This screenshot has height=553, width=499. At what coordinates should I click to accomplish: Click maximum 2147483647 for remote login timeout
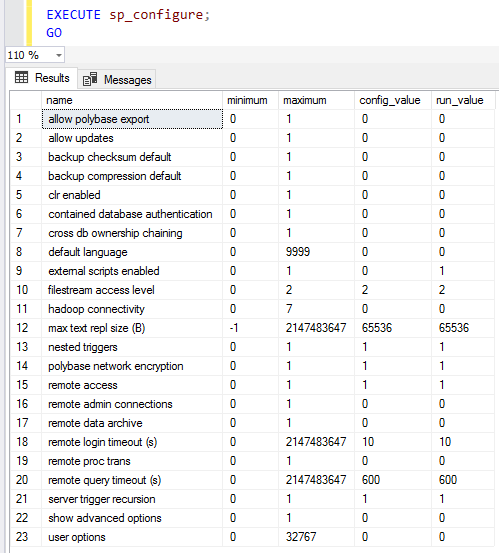coord(316,442)
